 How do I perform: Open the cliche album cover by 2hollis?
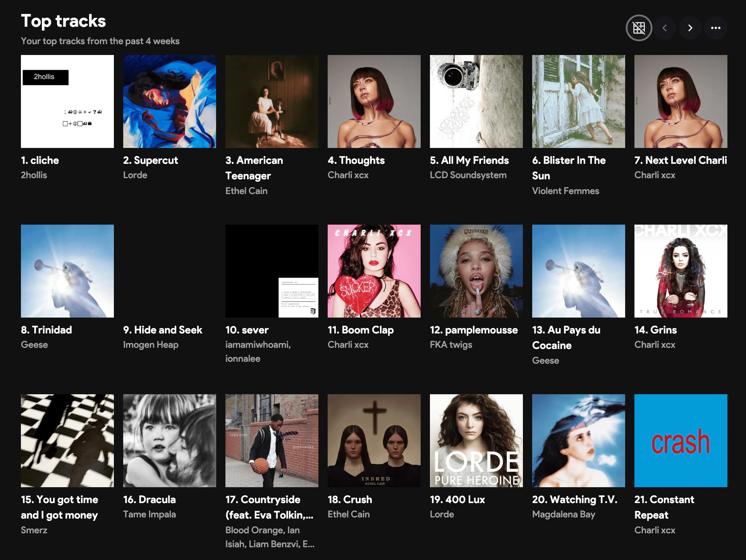[x=67, y=101]
